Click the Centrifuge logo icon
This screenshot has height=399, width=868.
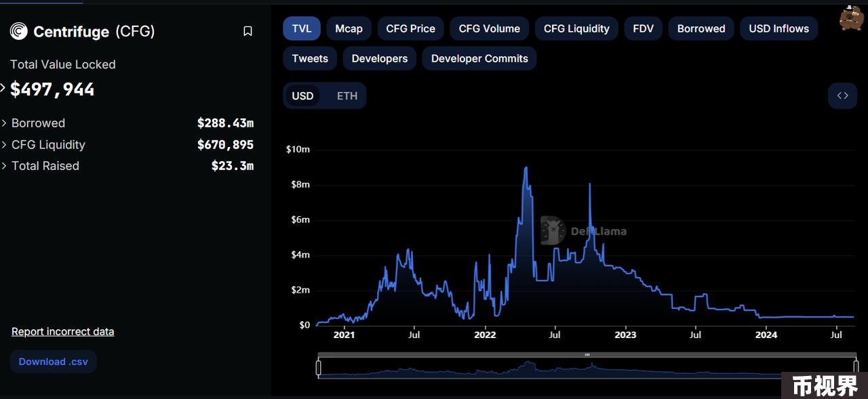18,31
